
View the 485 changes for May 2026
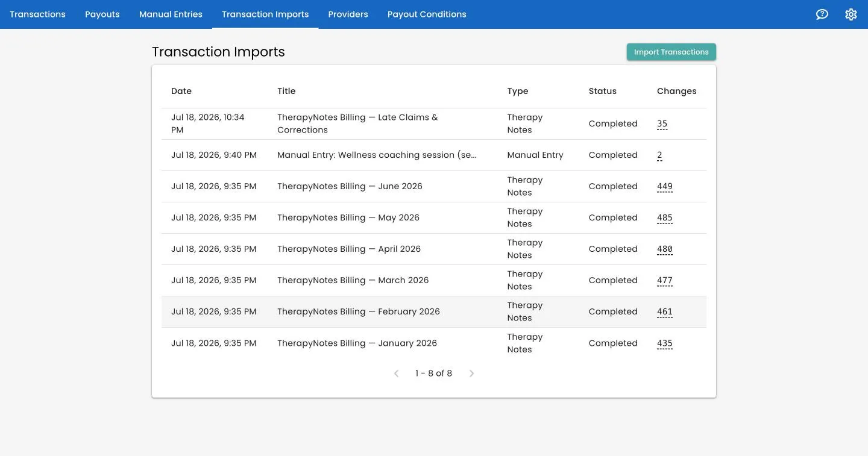pyautogui.click(x=665, y=218)
